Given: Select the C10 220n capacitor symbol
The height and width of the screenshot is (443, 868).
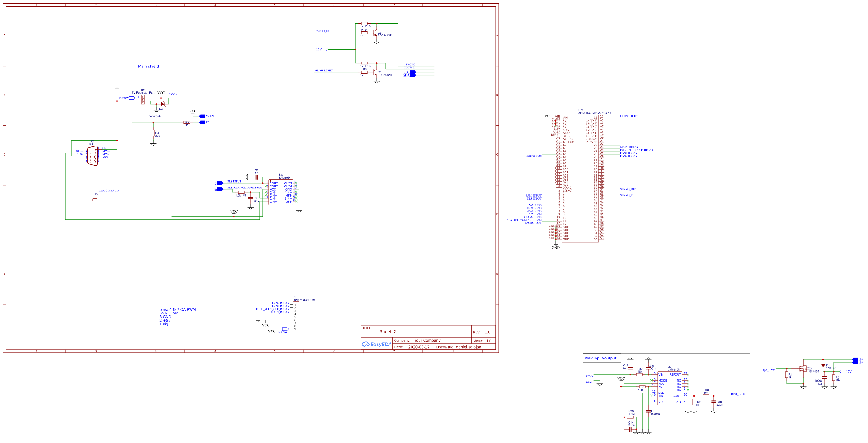Looking at the screenshot, I should pos(714,402).
